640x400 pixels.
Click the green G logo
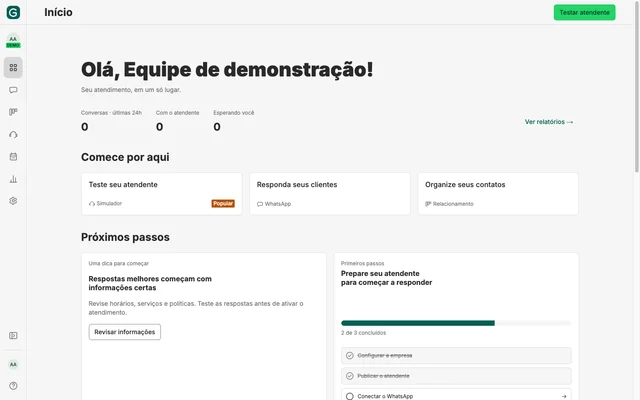[x=13, y=13]
